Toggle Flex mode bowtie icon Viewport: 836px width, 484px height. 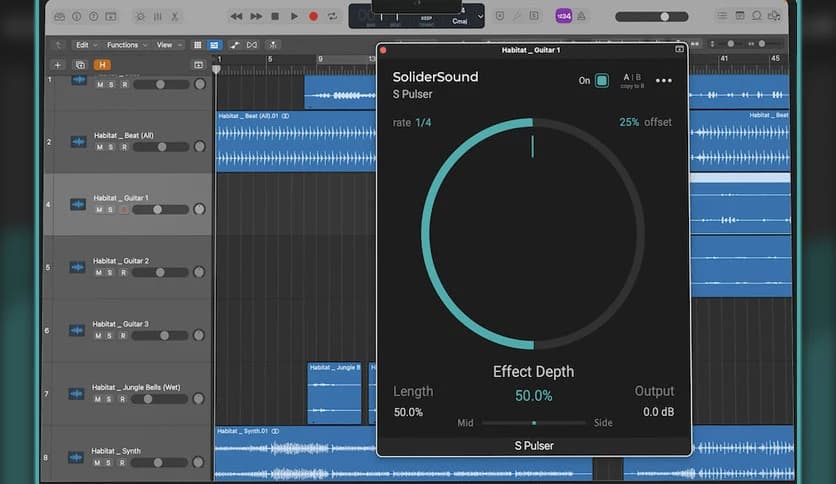pos(252,45)
